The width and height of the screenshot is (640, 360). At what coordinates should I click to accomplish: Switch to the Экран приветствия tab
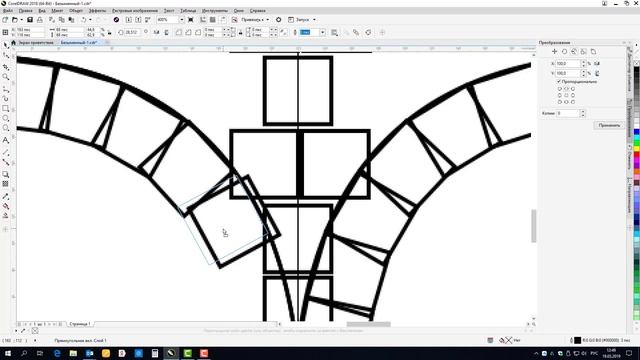click(x=36, y=42)
